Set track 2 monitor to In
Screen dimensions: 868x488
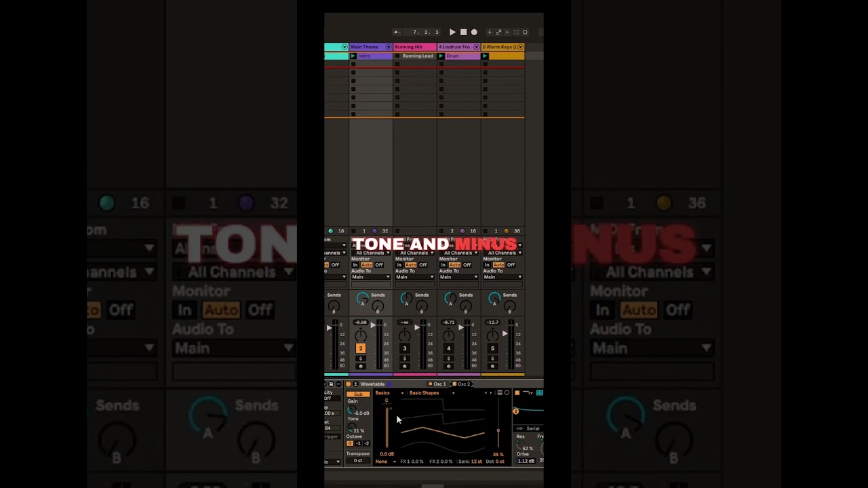pos(355,265)
